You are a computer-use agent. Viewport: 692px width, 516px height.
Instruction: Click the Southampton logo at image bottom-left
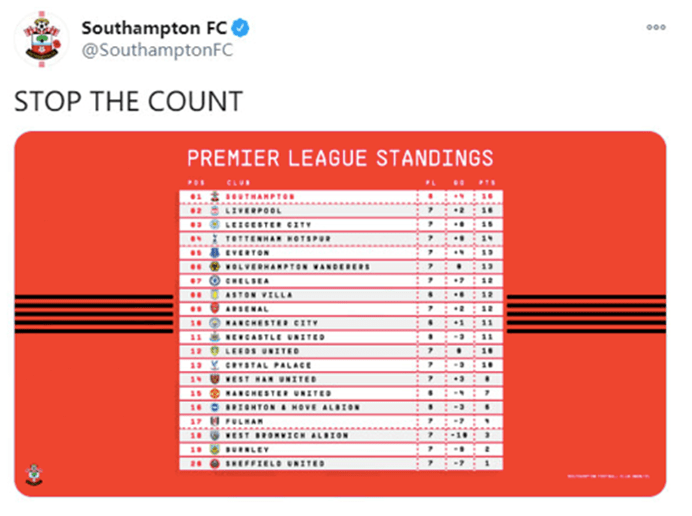pyautogui.click(x=34, y=475)
